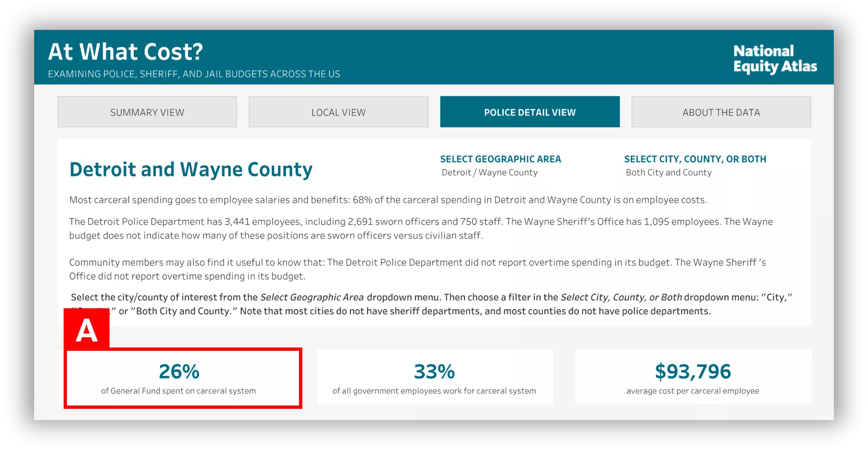
Task: Go to the About the Data tab
Action: [x=721, y=112]
